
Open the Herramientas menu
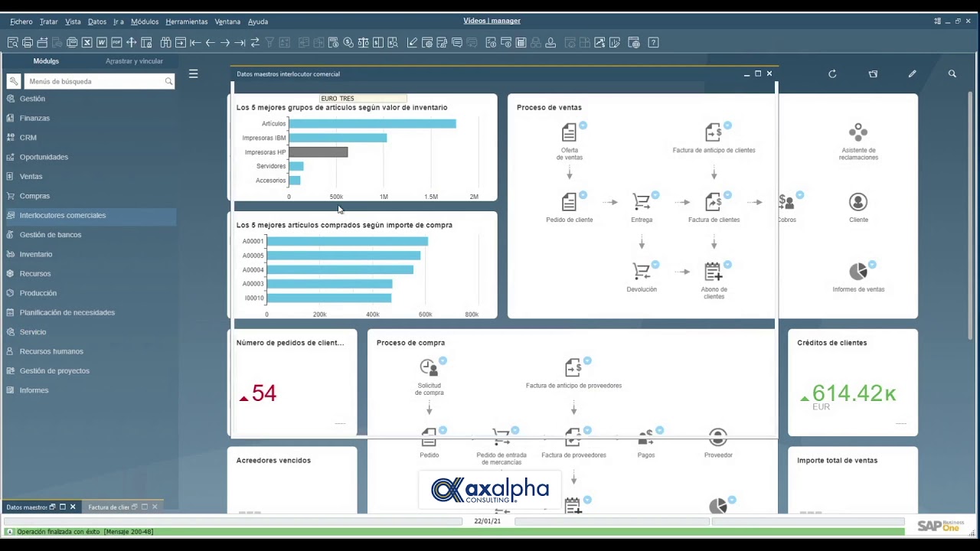pyautogui.click(x=187, y=21)
